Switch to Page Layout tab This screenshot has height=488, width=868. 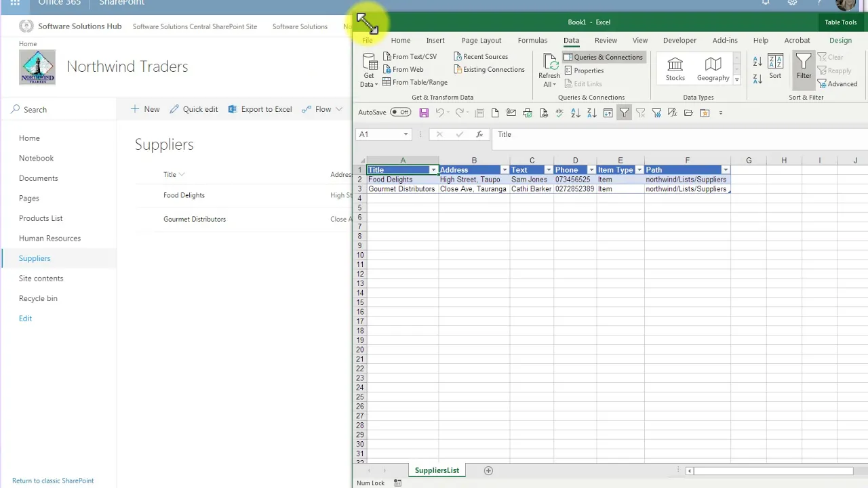481,41
